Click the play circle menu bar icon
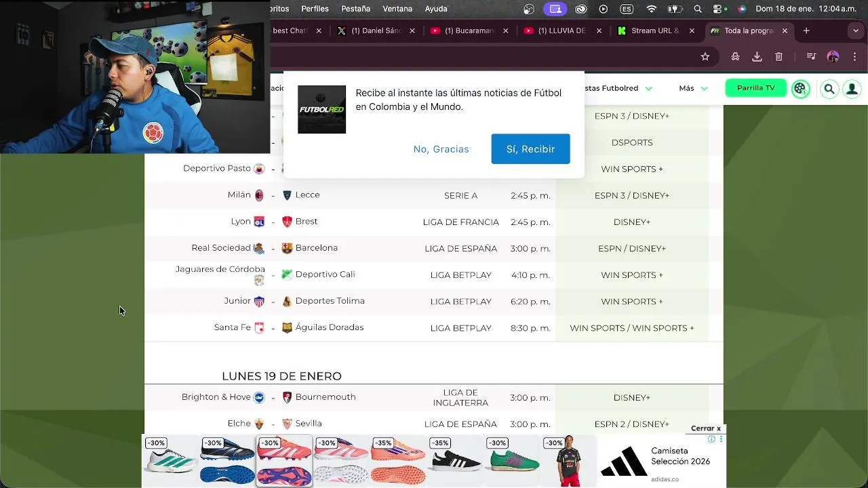This screenshot has height=488, width=868. coord(604,9)
